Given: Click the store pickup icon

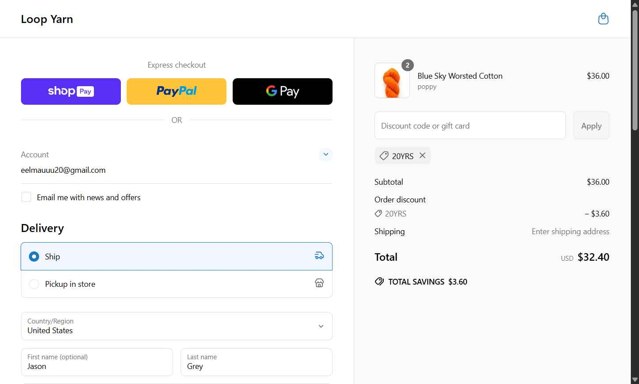Looking at the screenshot, I should [320, 283].
